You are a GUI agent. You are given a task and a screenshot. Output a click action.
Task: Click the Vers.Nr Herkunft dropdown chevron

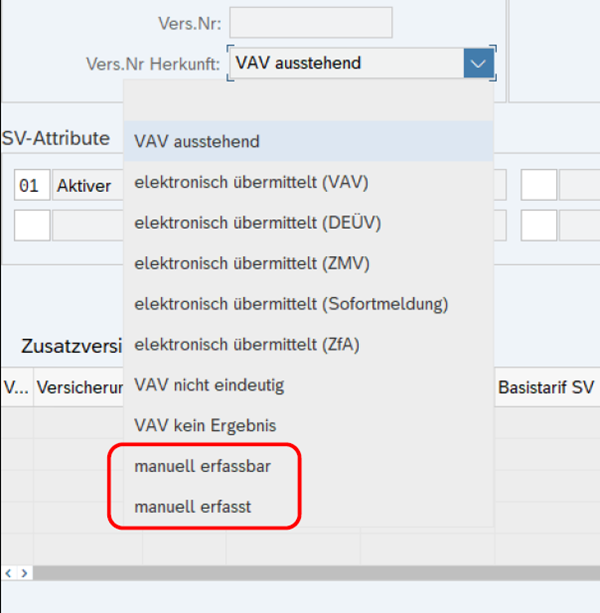click(479, 64)
